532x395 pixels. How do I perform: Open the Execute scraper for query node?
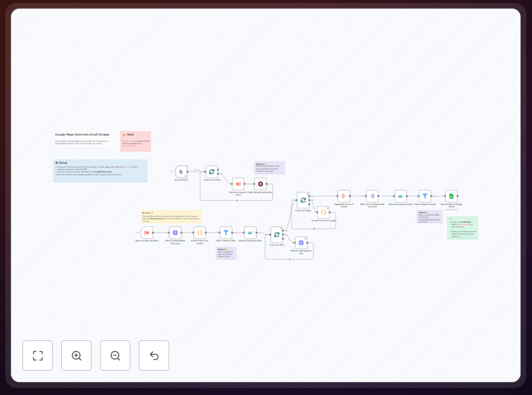pos(238,184)
